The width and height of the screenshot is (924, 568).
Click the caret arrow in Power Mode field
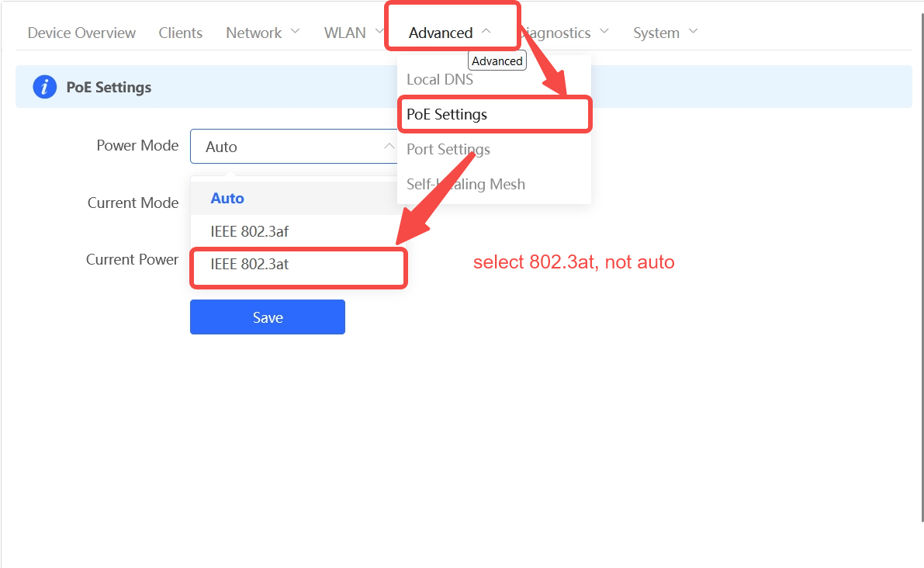tap(389, 146)
